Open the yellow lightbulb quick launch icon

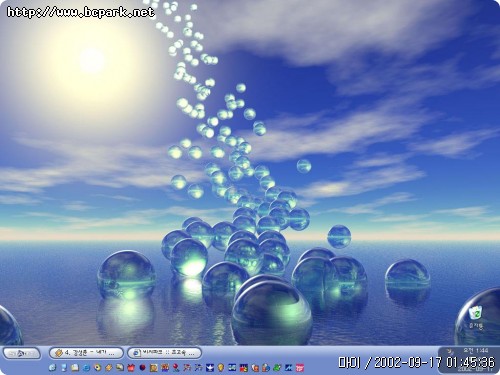pyautogui.click(x=221, y=368)
